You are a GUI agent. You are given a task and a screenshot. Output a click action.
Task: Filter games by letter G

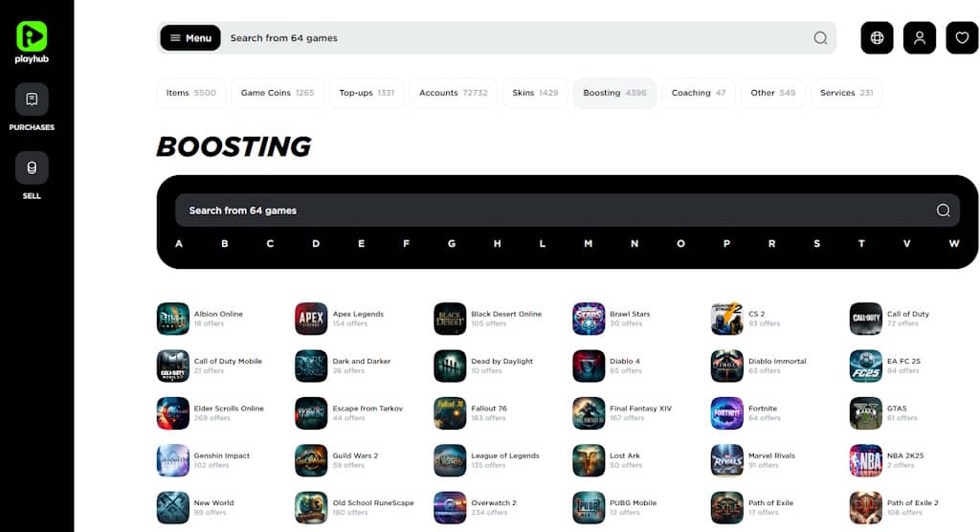pos(452,244)
